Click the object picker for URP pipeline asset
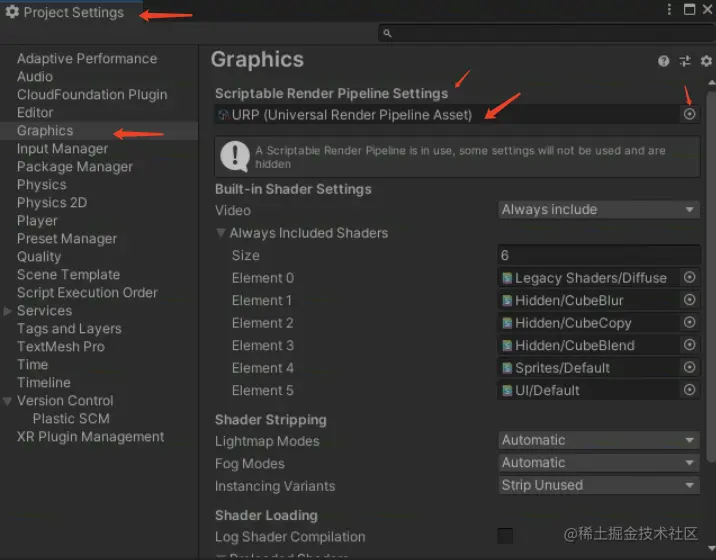Image resolution: width=716 pixels, height=560 pixels. pyautogui.click(x=690, y=114)
